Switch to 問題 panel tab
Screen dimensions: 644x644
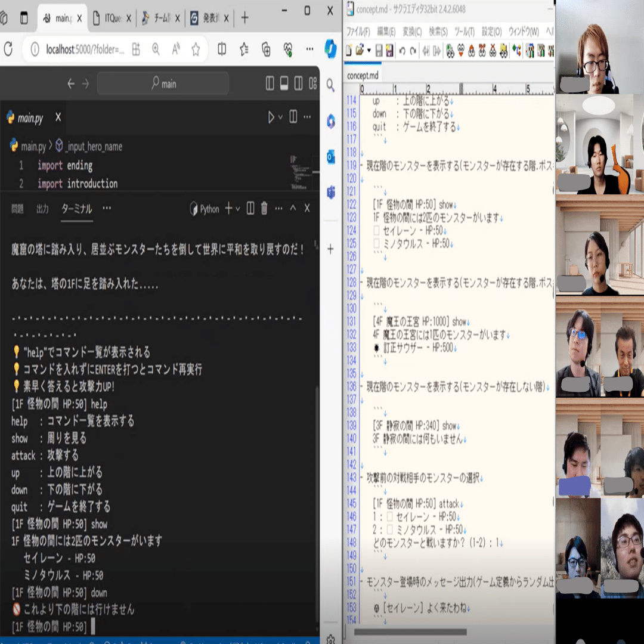17,209
